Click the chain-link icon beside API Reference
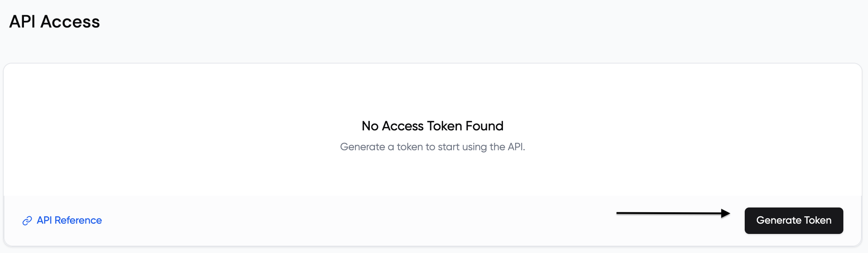 tap(27, 221)
